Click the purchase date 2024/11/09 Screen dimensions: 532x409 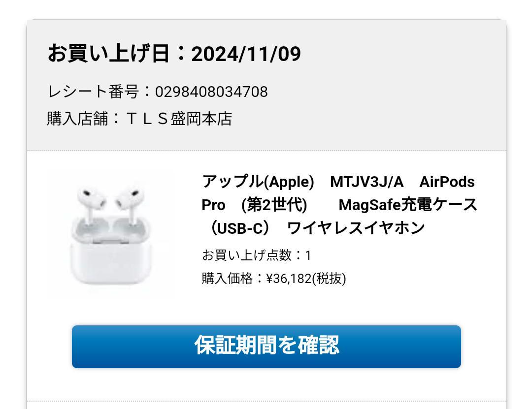pyautogui.click(x=246, y=54)
